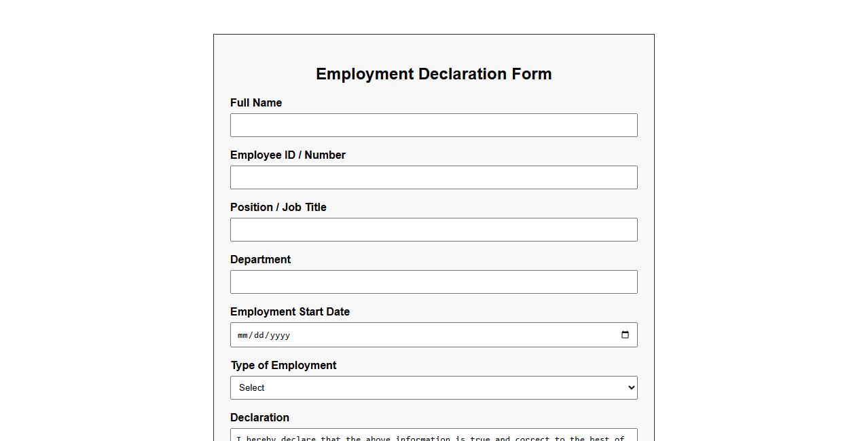Click the Employment Start Date label
Screen dimensions: 868x441
(290, 311)
